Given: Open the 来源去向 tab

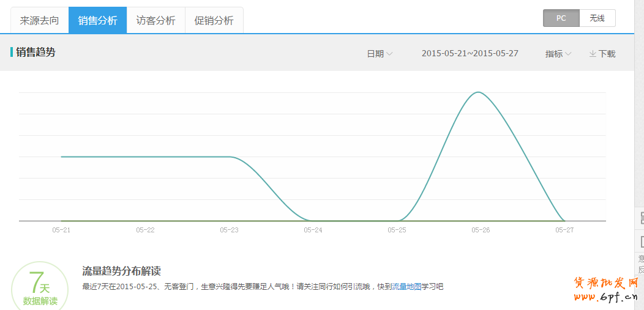Looking at the screenshot, I should (x=40, y=21).
